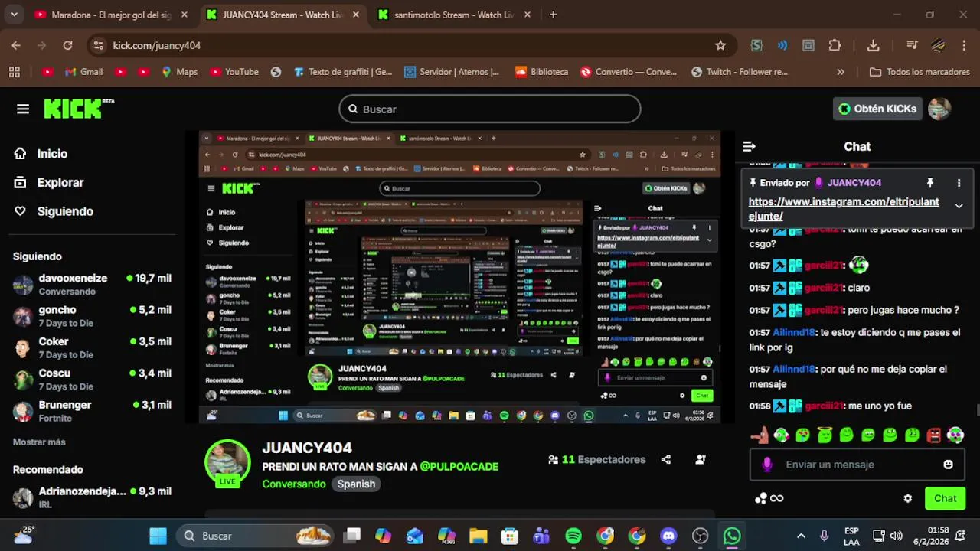This screenshot has width=980, height=551.
Task: Reload the page
Action: (x=67, y=45)
